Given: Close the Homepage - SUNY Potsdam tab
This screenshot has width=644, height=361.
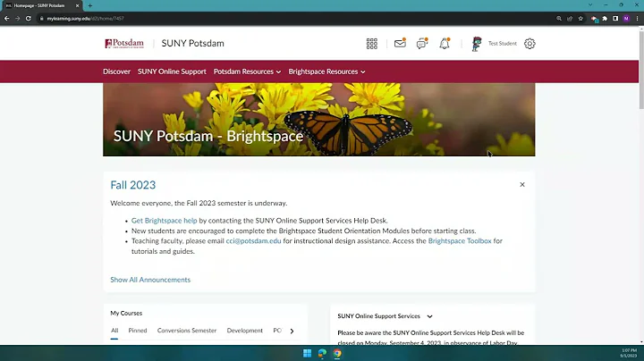Looking at the screenshot, I should 77,5.
